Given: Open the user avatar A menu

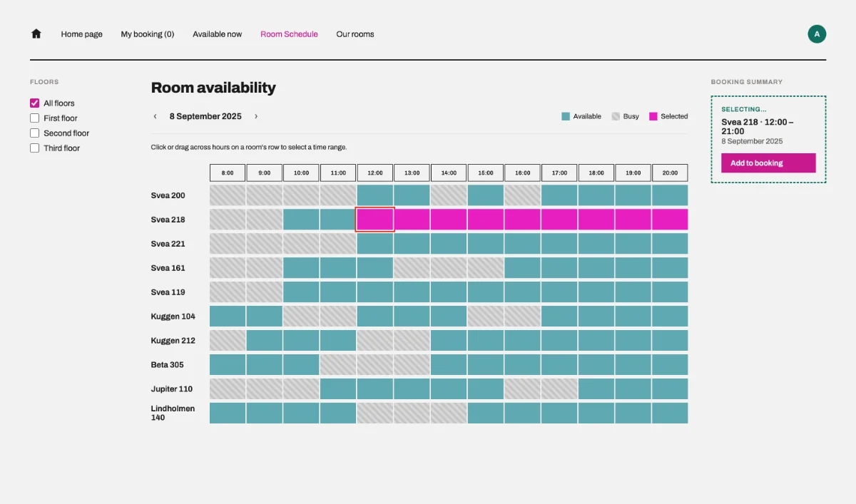Looking at the screenshot, I should (x=817, y=34).
